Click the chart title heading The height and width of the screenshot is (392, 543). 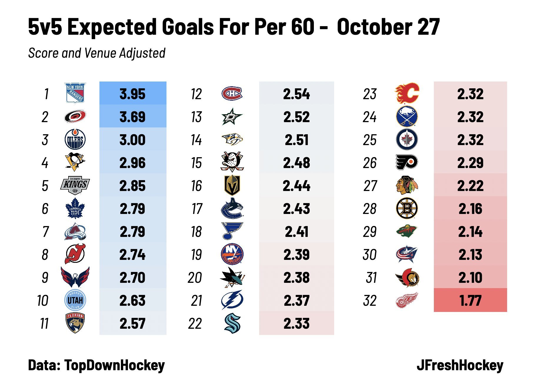(234, 27)
